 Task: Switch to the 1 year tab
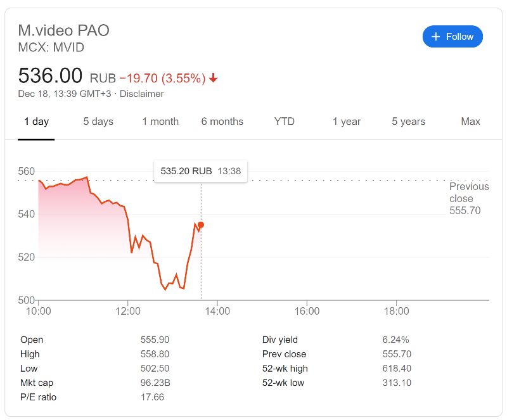pos(347,122)
